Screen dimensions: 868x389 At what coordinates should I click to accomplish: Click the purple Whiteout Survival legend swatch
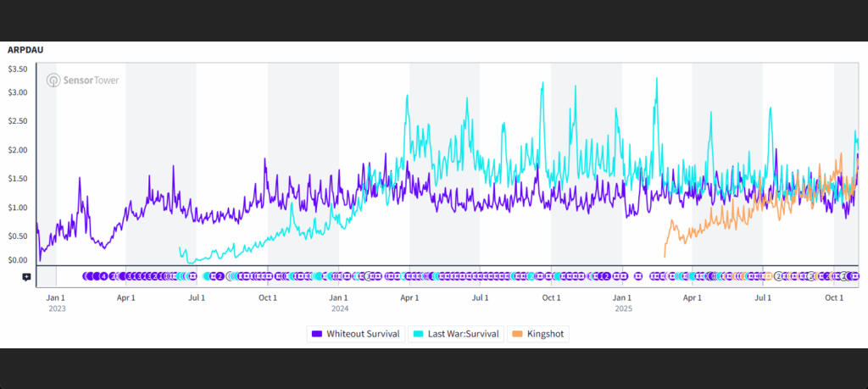317,334
